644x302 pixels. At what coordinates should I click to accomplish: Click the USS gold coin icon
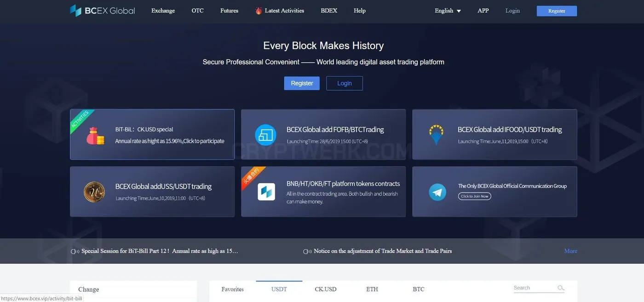pyautogui.click(x=94, y=192)
